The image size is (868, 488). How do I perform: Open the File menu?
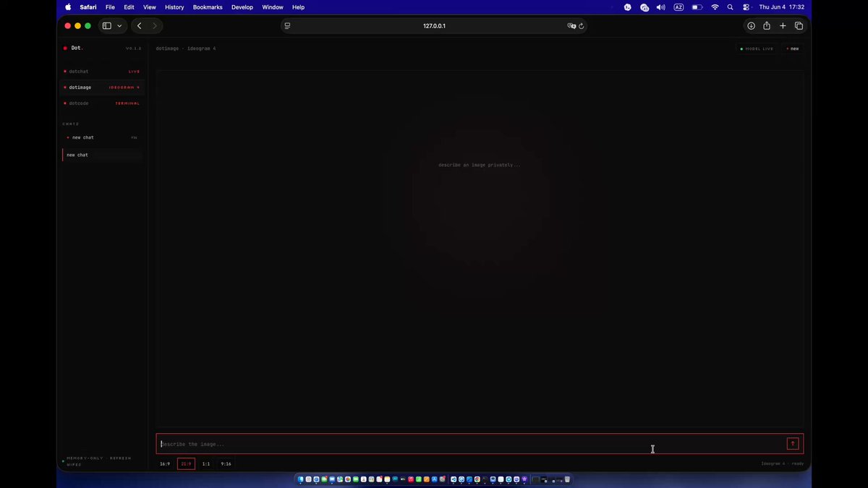pyautogui.click(x=110, y=7)
